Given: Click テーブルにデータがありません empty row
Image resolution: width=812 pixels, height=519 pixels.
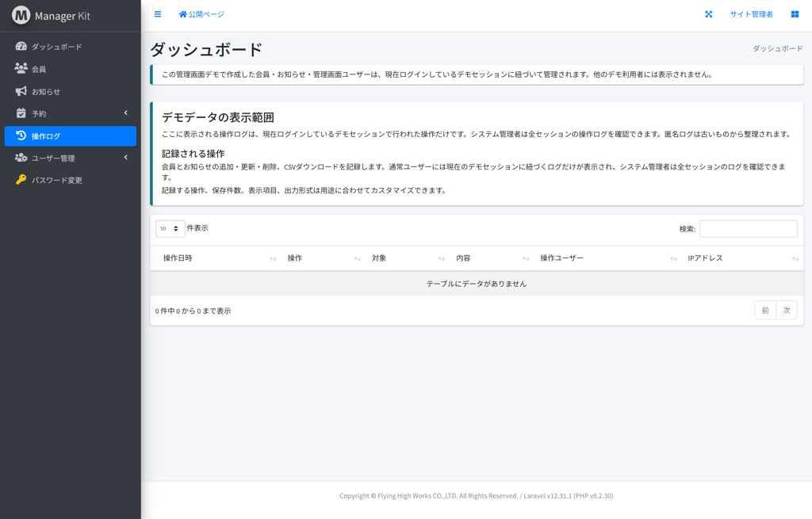Looking at the screenshot, I should [x=477, y=284].
